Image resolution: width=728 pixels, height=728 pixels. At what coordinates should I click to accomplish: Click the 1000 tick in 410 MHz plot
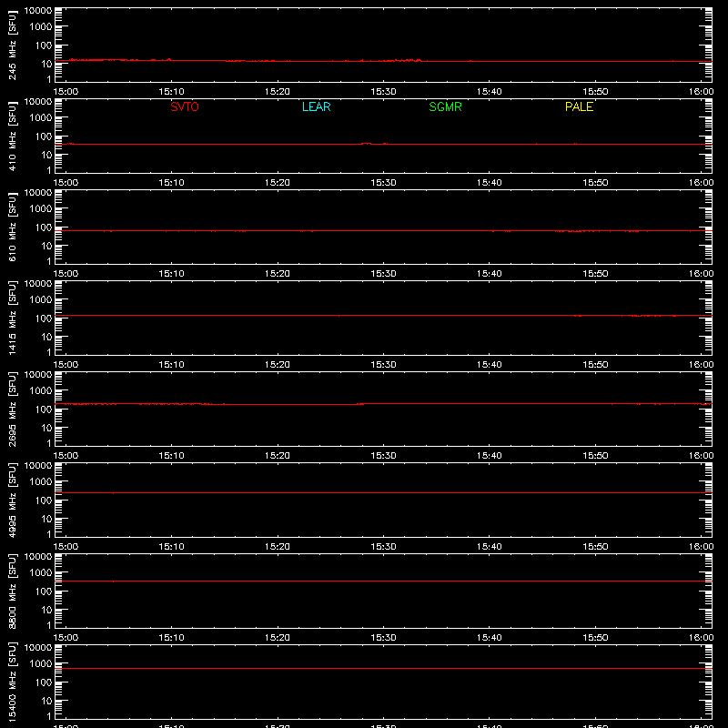(x=41, y=118)
